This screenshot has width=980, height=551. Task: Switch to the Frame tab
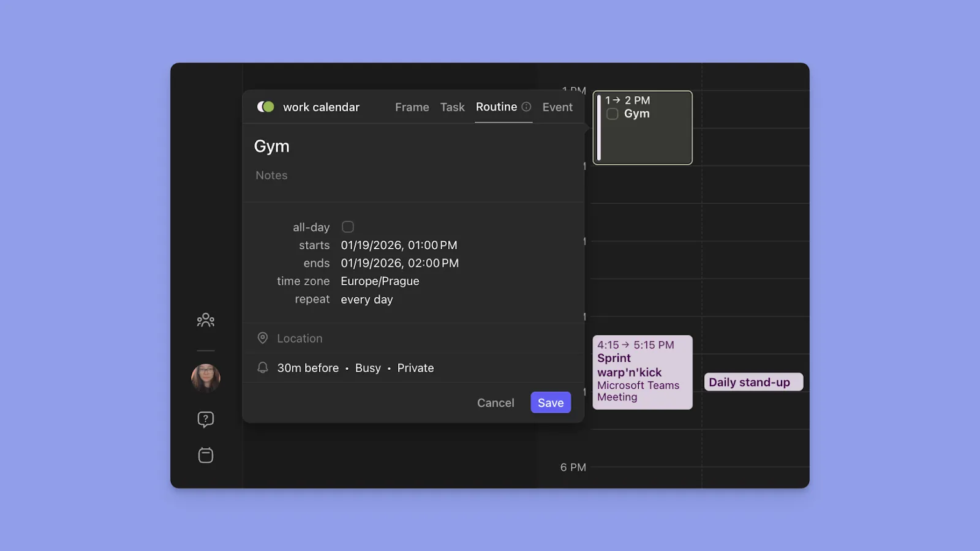412,107
